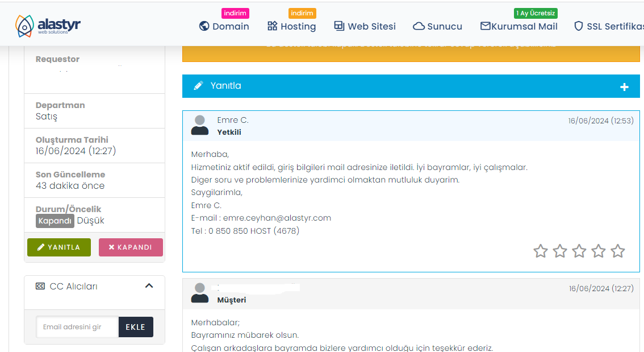Click the globe icon beside Domain
Viewport: 644px width, 352px height.
204,26
